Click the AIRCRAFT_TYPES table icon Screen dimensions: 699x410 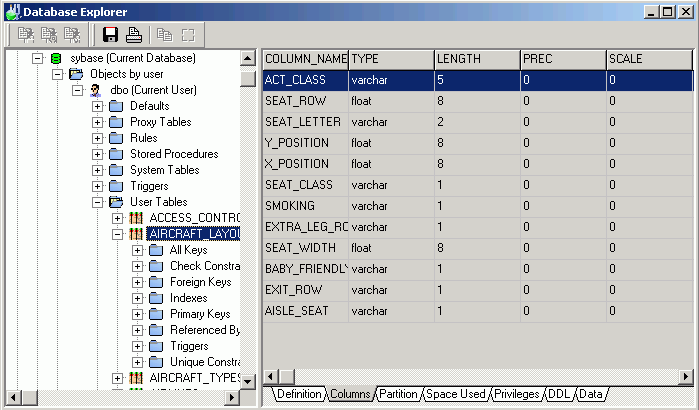tap(136, 378)
